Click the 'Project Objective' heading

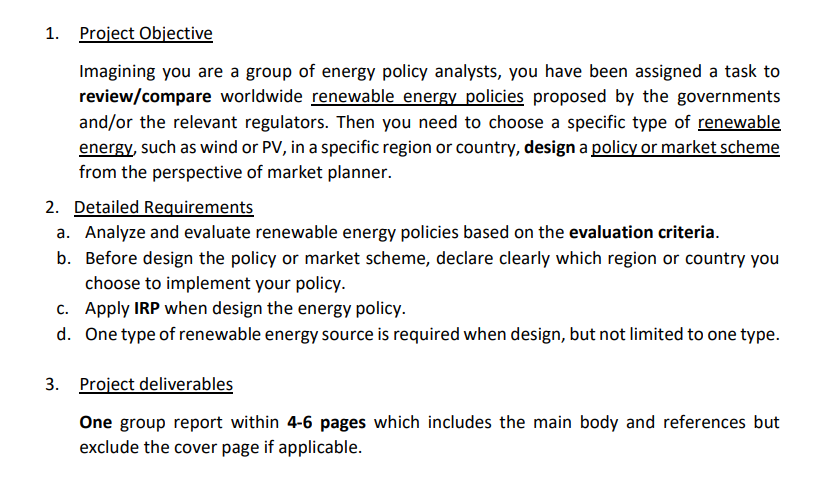pyautogui.click(x=146, y=33)
